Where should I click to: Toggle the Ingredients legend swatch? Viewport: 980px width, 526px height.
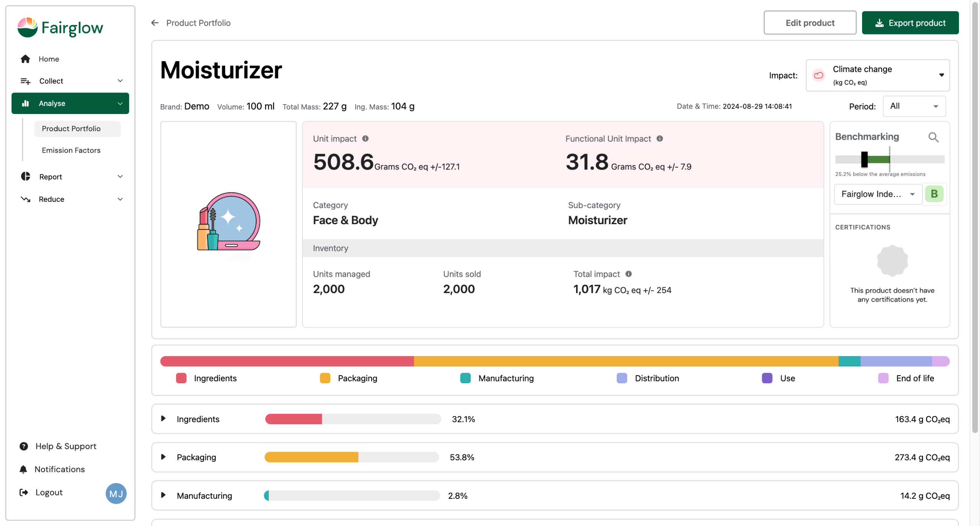pyautogui.click(x=181, y=378)
